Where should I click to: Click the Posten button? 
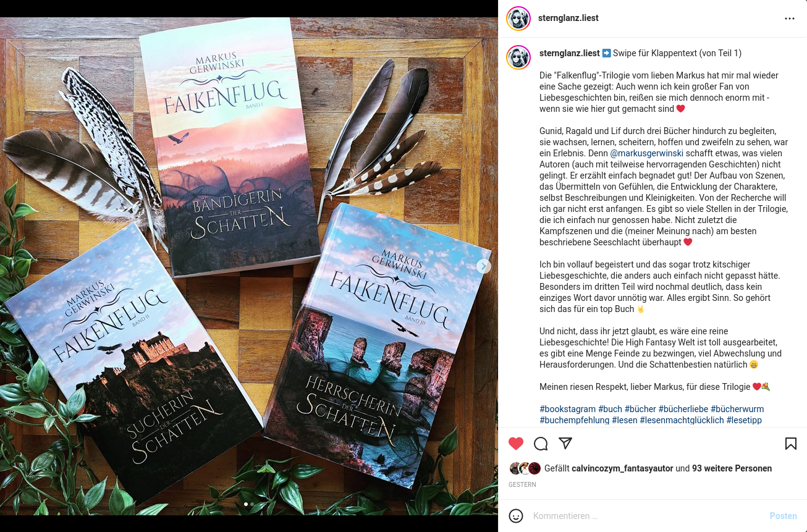coord(783,516)
